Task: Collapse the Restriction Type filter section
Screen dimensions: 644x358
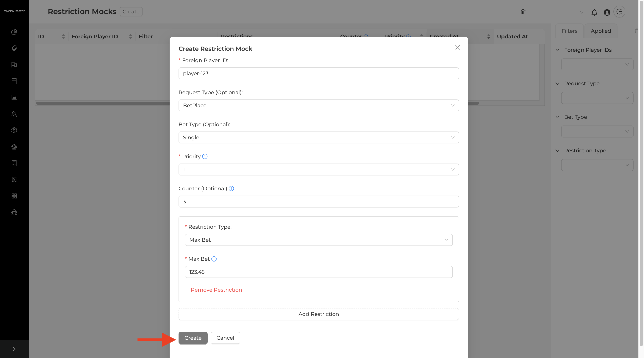Action: click(x=558, y=151)
